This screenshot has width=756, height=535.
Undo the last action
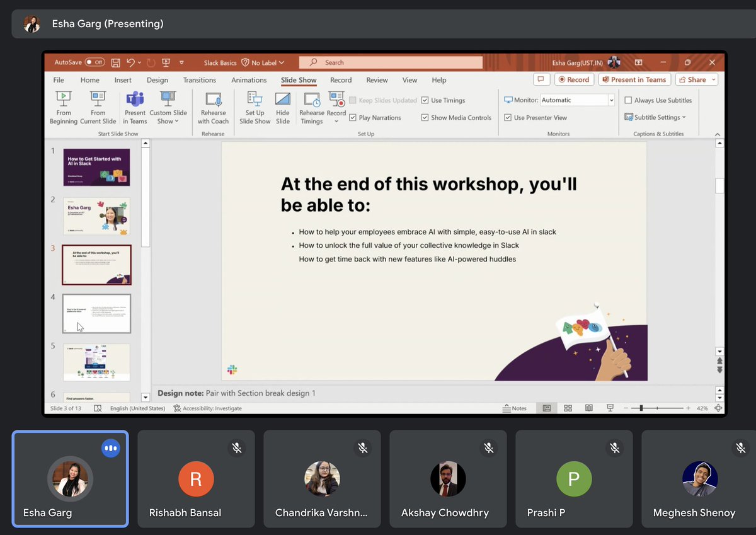coord(130,62)
